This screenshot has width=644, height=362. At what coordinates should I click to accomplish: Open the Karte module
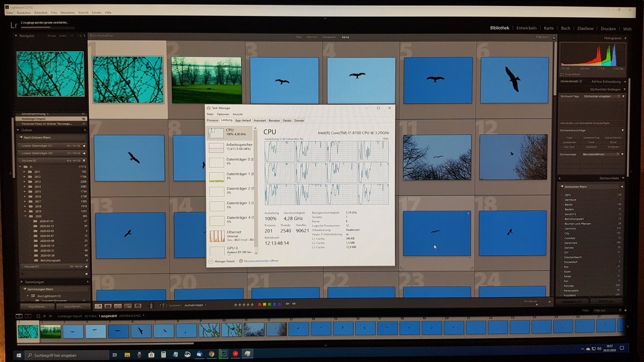[x=548, y=28]
